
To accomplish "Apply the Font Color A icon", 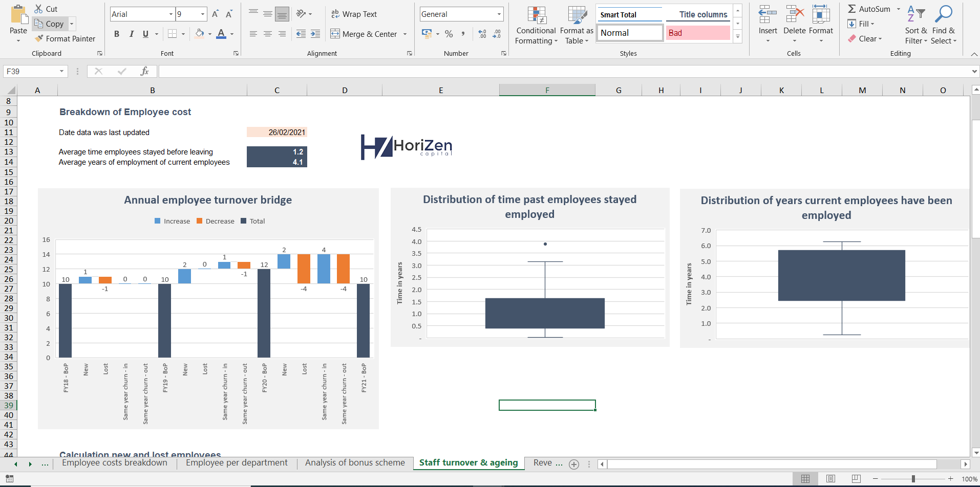I will 221,34.
